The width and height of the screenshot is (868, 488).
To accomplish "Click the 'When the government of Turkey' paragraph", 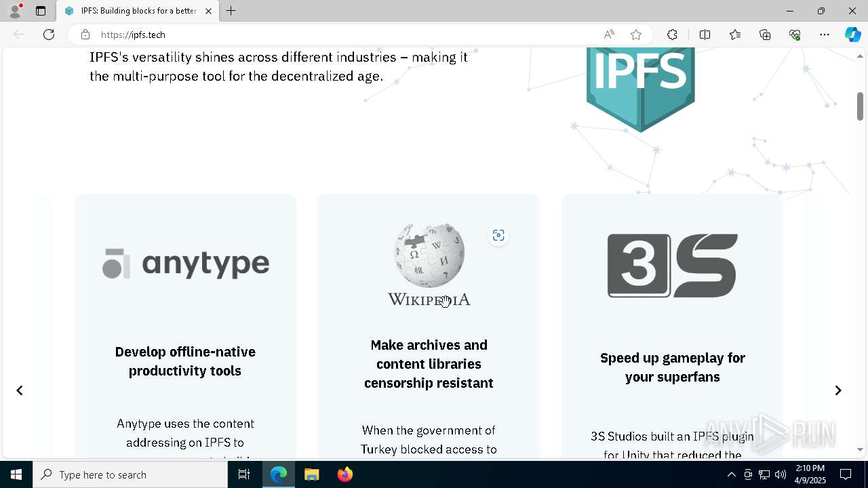I will tap(429, 439).
